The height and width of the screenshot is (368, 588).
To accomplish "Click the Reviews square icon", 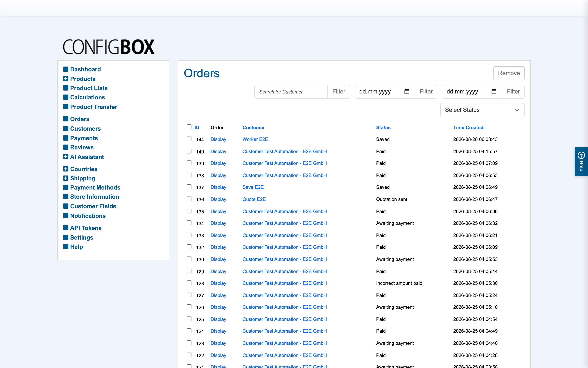I will 66,147.
